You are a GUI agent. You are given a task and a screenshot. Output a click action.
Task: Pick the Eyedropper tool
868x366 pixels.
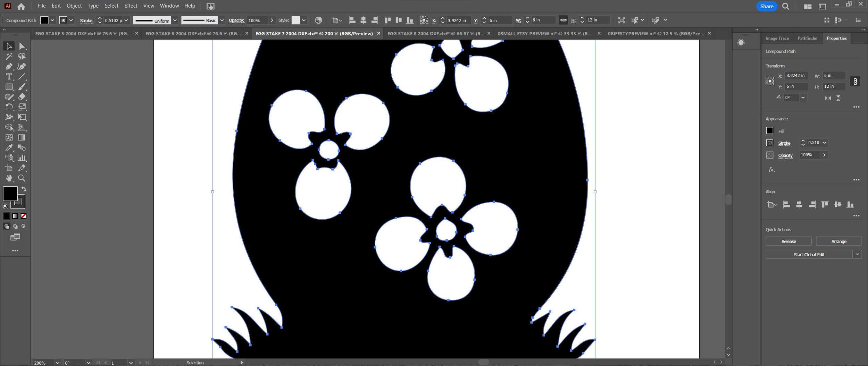point(9,148)
